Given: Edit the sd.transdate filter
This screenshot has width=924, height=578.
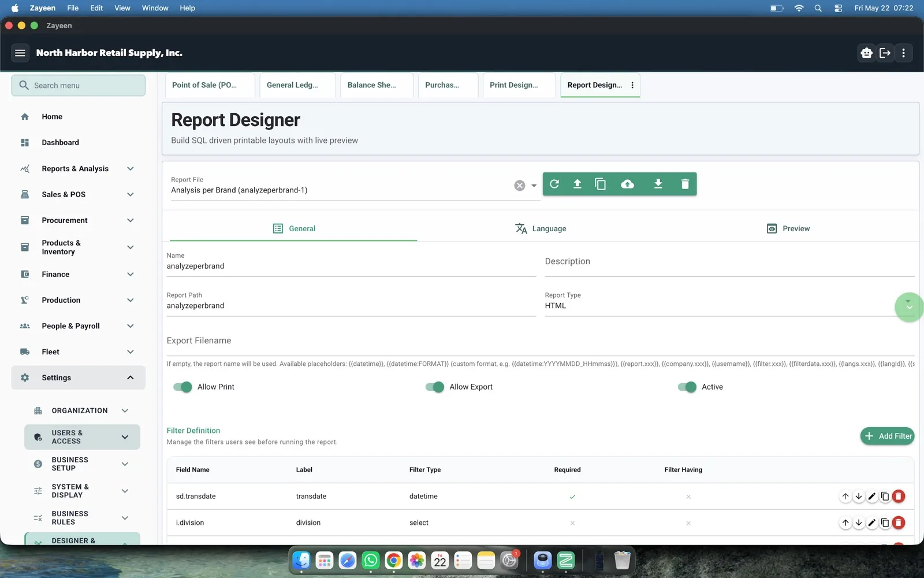Looking at the screenshot, I should [872, 497].
